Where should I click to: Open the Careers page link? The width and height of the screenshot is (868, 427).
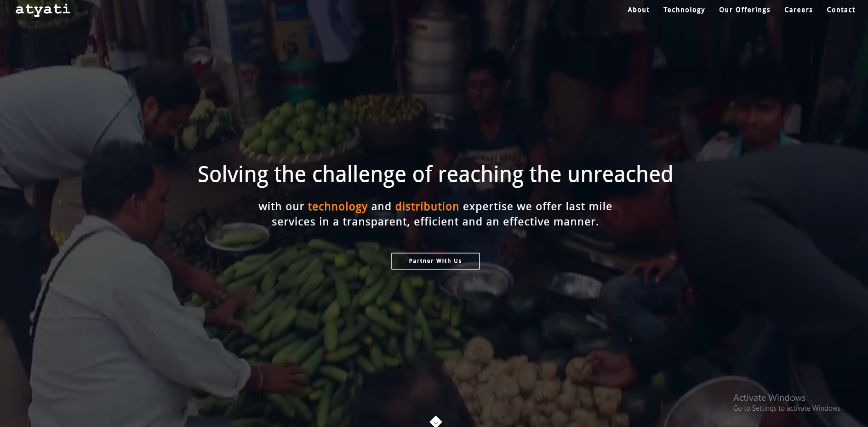799,10
